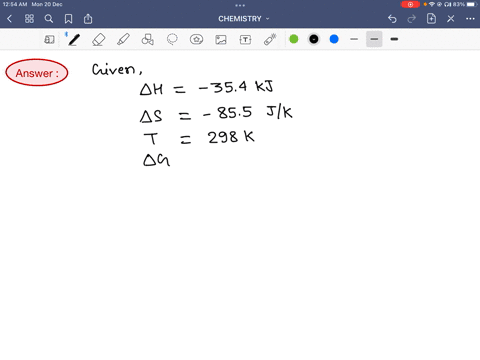Open the thumbnail grid view
The width and height of the screenshot is (480, 360).
[29, 19]
